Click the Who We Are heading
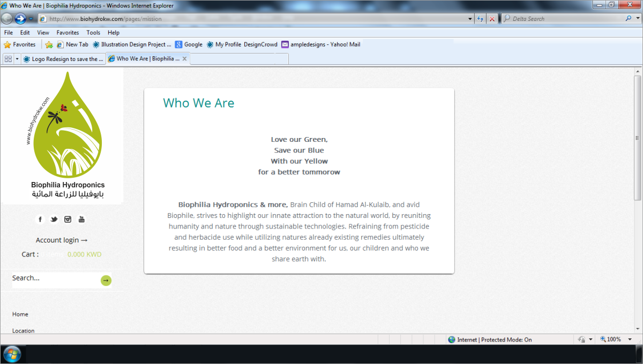Viewport: 643px width, 364px height. pos(199,103)
